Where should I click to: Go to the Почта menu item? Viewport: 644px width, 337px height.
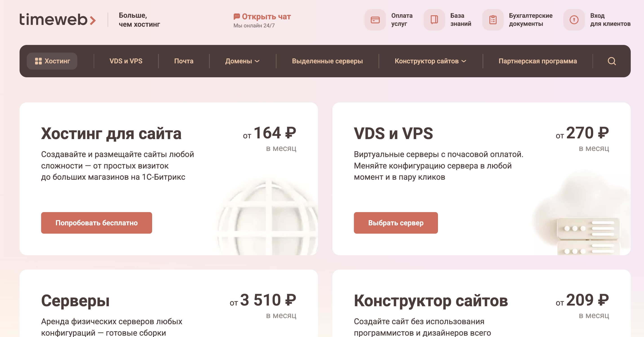coord(184,61)
